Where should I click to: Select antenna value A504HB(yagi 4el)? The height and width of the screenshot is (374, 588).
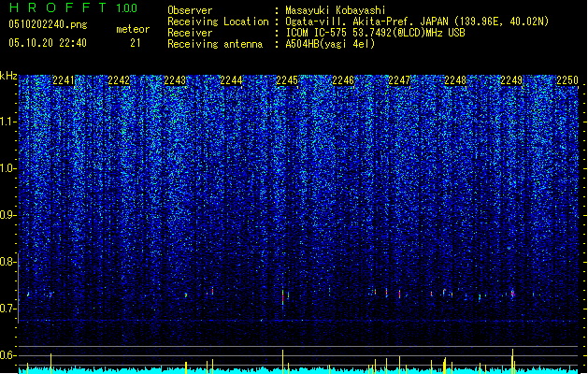(x=330, y=44)
